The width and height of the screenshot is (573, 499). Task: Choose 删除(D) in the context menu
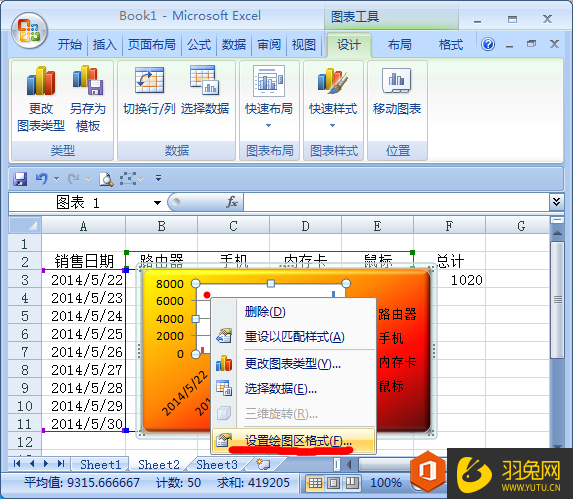pyautogui.click(x=293, y=312)
